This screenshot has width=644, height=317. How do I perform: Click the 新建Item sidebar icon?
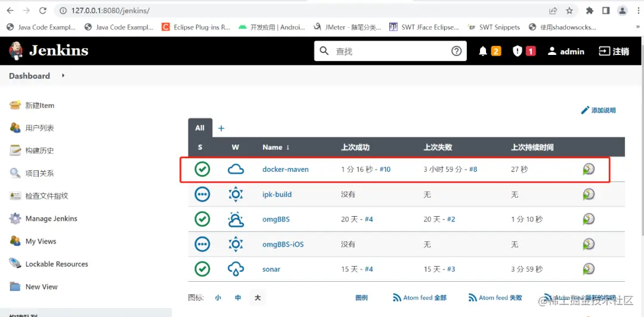[x=15, y=105]
